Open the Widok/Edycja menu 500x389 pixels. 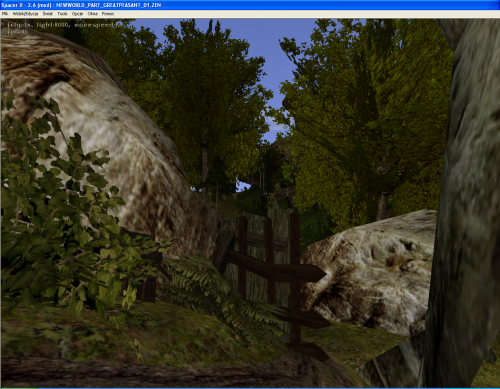pos(25,14)
